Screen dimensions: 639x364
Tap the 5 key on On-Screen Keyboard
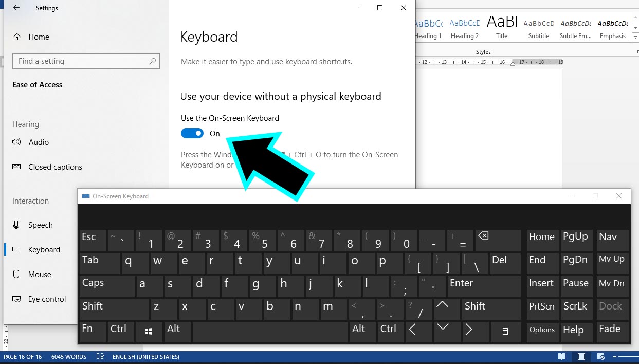tap(262, 240)
